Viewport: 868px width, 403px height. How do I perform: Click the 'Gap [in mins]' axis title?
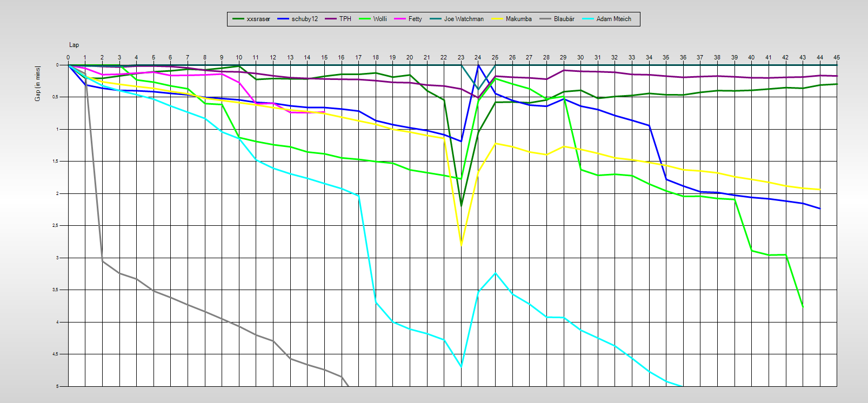point(38,83)
